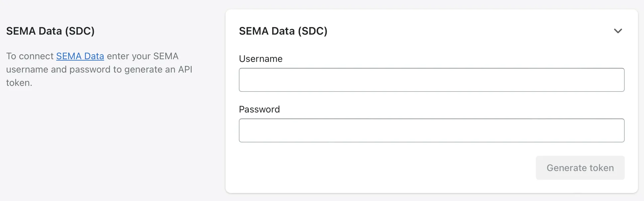Open the SEMA Data hyperlink
Screen dimensions: 644x201
click(x=80, y=56)
